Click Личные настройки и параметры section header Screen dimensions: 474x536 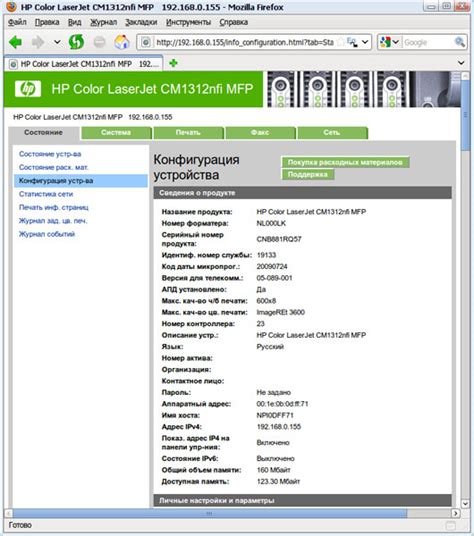click(x=302, y=500)
